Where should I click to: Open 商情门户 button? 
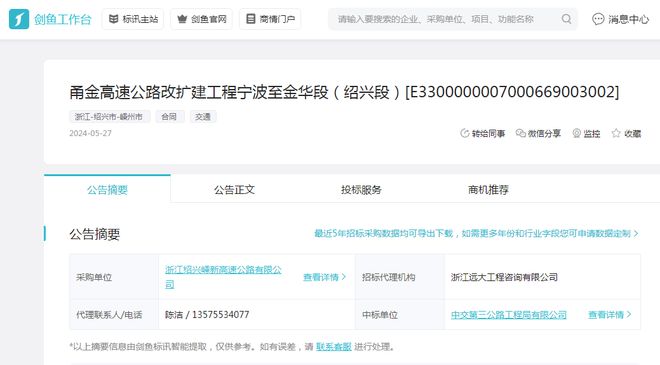(x=270, y=19)
